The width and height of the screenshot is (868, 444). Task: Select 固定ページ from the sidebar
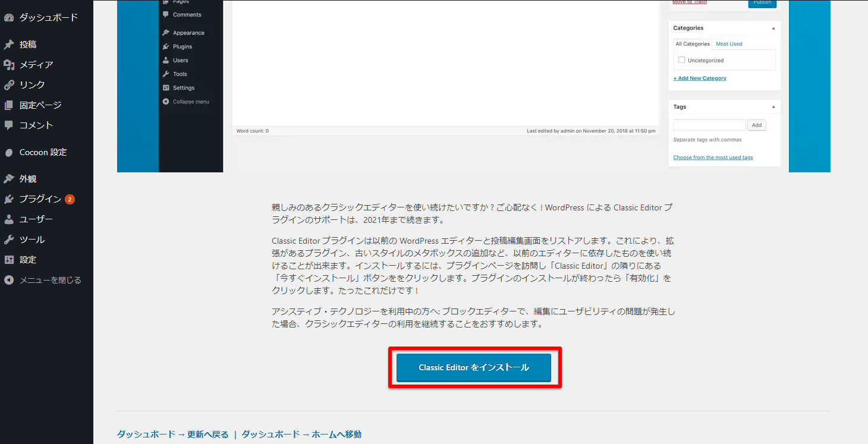[40, 105]
